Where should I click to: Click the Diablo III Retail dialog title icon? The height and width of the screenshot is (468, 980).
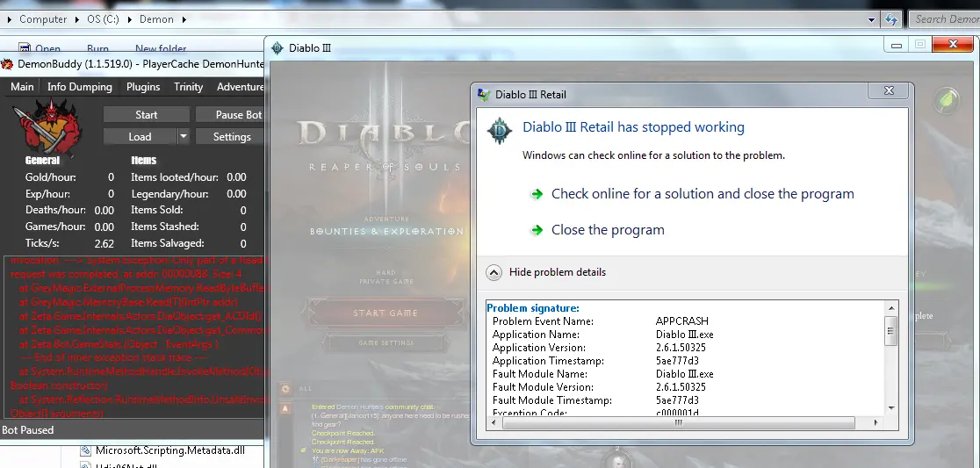coord(484,94)
